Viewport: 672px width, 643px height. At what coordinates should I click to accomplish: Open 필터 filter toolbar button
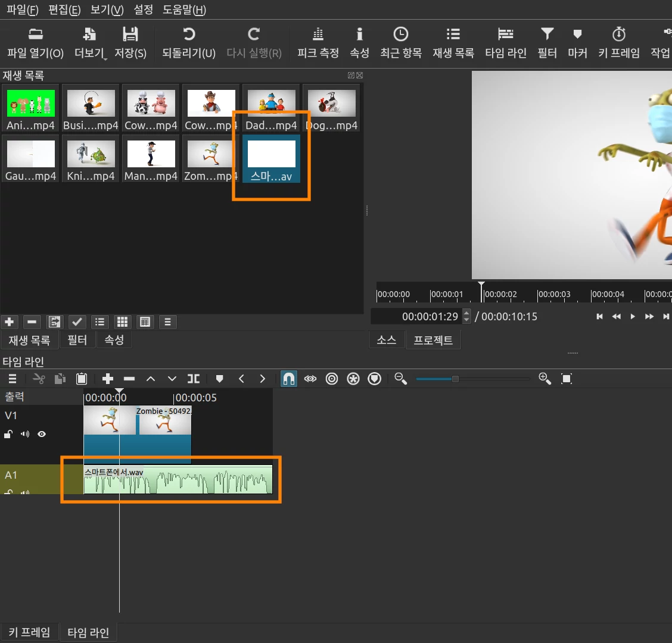547,43
